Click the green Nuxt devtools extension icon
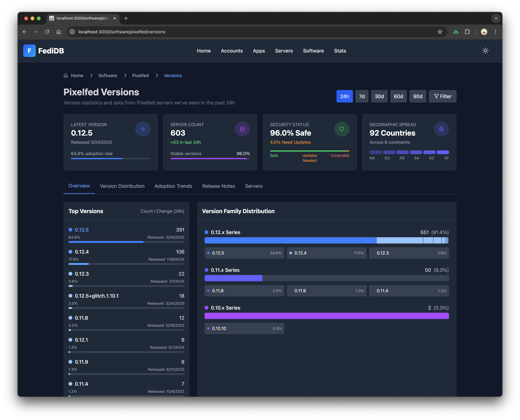This screenshot has height=420, width=520. pyautogui.click(x=456, y=32)
